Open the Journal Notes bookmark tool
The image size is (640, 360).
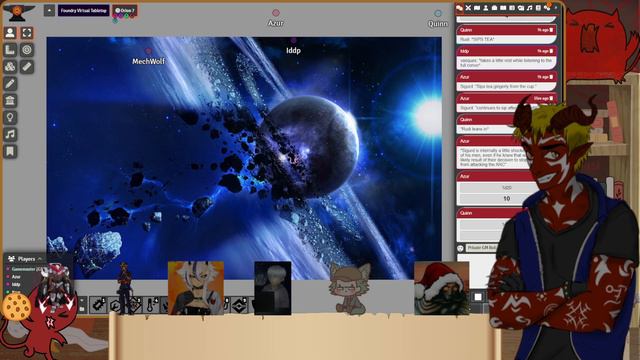point(10,151)
